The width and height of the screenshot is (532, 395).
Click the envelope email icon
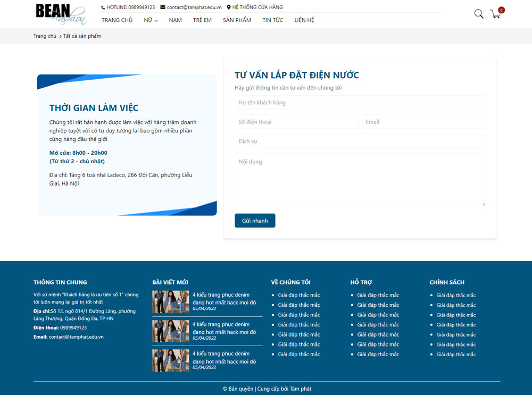[x=163, y=7]
